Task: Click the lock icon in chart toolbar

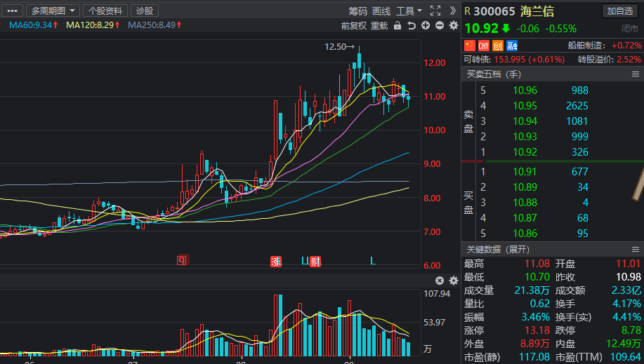Action: [397, 25]
